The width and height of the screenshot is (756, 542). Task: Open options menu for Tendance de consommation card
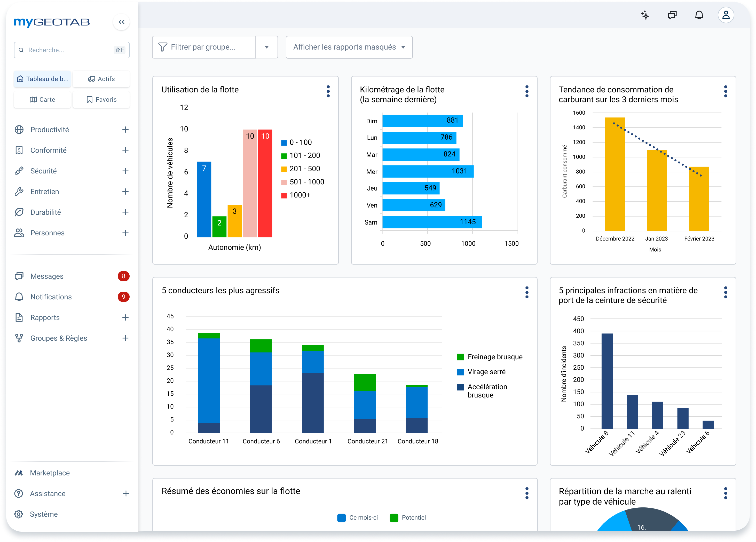726,91
